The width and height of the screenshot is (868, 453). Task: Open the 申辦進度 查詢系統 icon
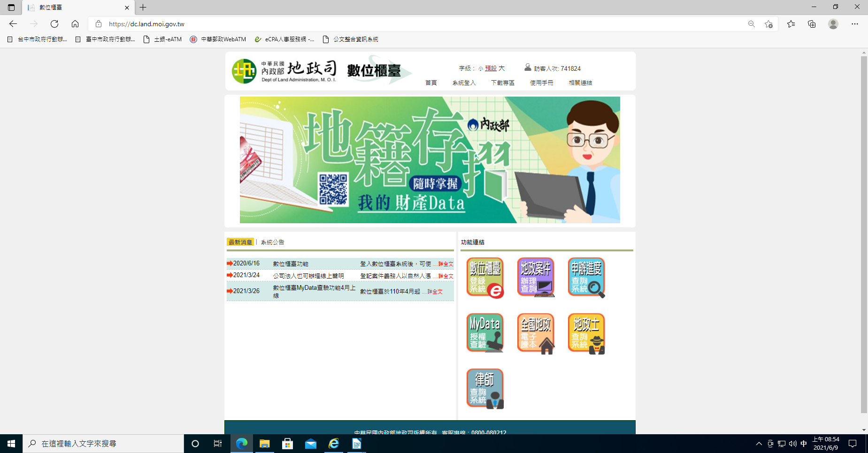(586, 278)
